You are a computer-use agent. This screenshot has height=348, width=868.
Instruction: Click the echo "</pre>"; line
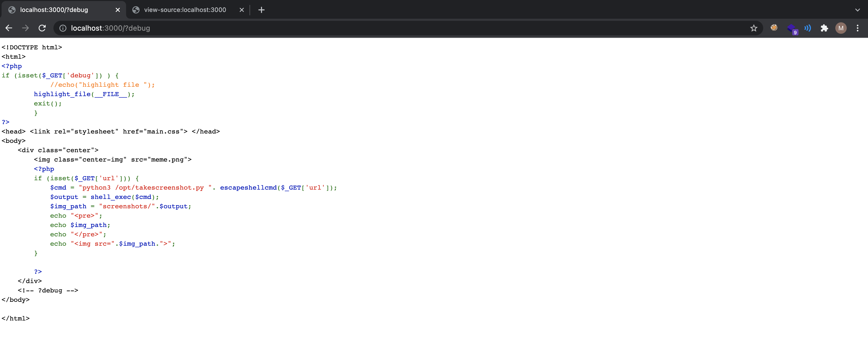coord(78,234)
